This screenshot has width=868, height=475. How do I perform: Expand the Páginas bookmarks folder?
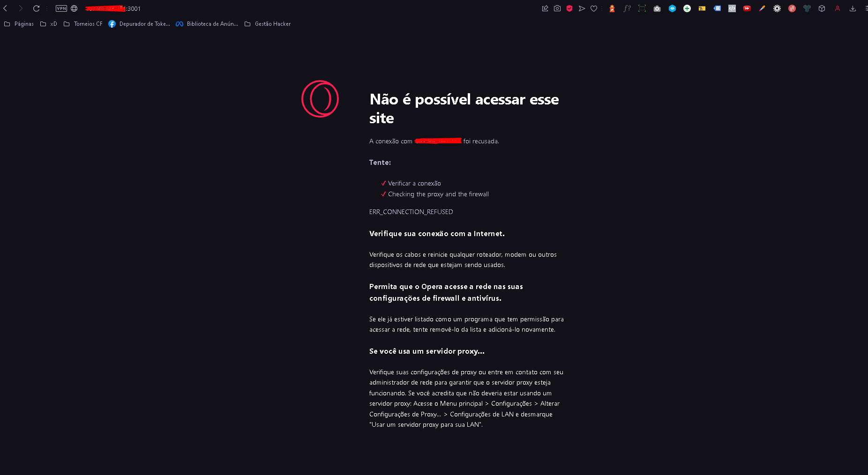click(x=23, y=23)
